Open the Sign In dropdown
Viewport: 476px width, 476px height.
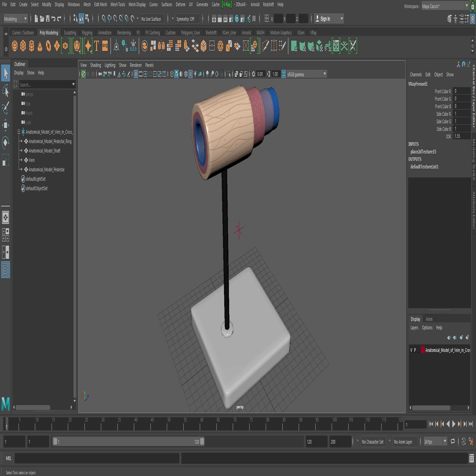pos(329,19)
